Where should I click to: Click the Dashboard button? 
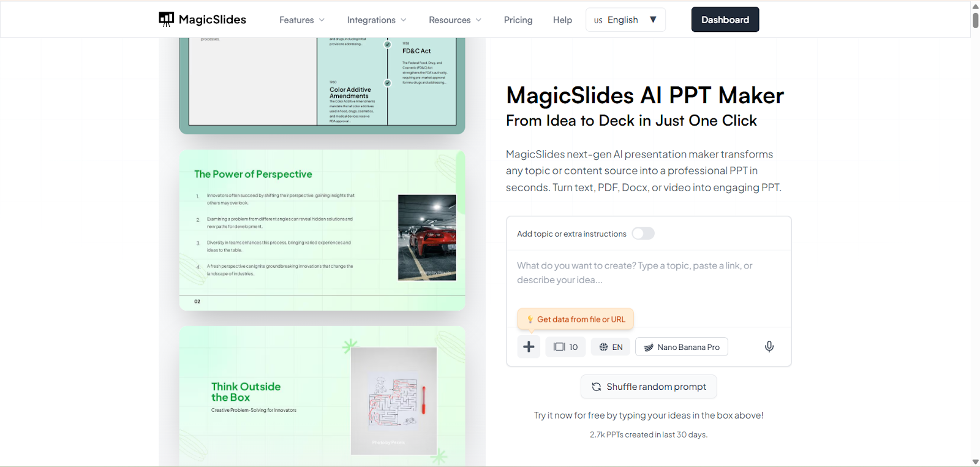(x=725, y=20)
